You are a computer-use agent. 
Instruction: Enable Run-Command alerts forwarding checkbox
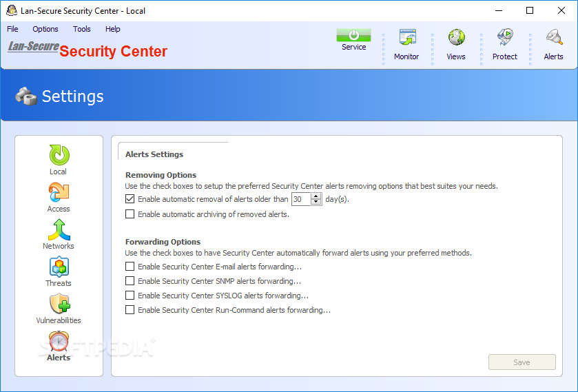130,310
